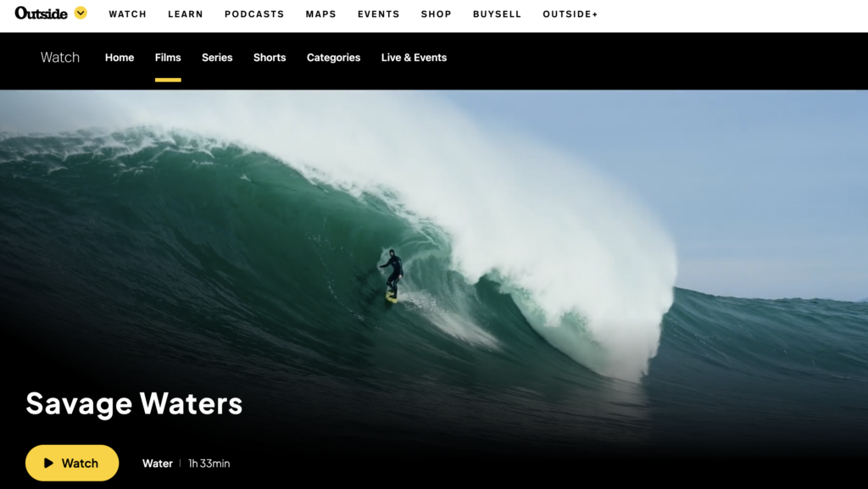The width and height of the screenshot is (868, 489).
Task: Select EVENTS in the top navigation
Action: point(379,14)
